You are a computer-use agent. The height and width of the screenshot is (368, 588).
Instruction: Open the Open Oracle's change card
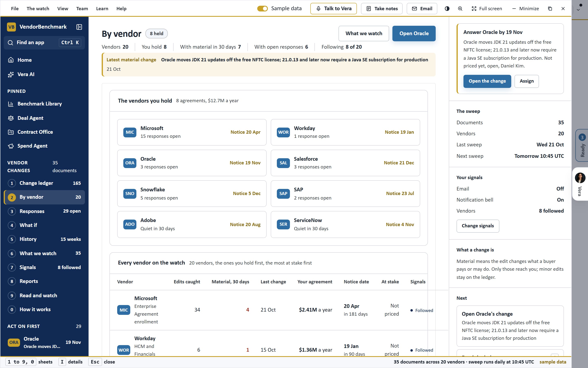(510, 326)
